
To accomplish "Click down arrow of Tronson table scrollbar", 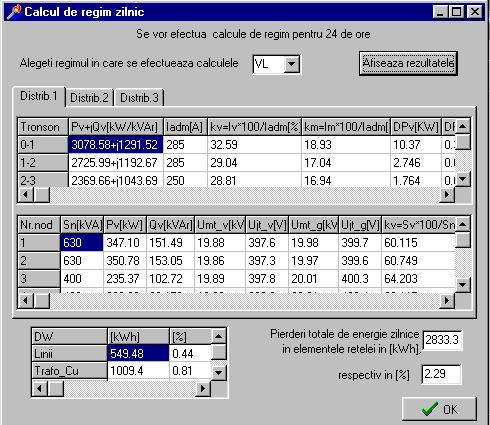I will (463, 179).
